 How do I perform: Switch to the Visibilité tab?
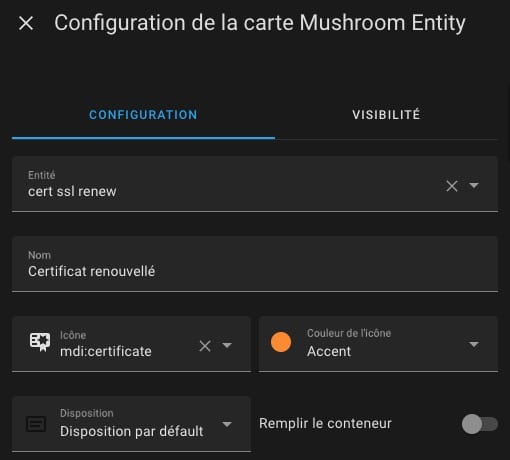(386, 115)
